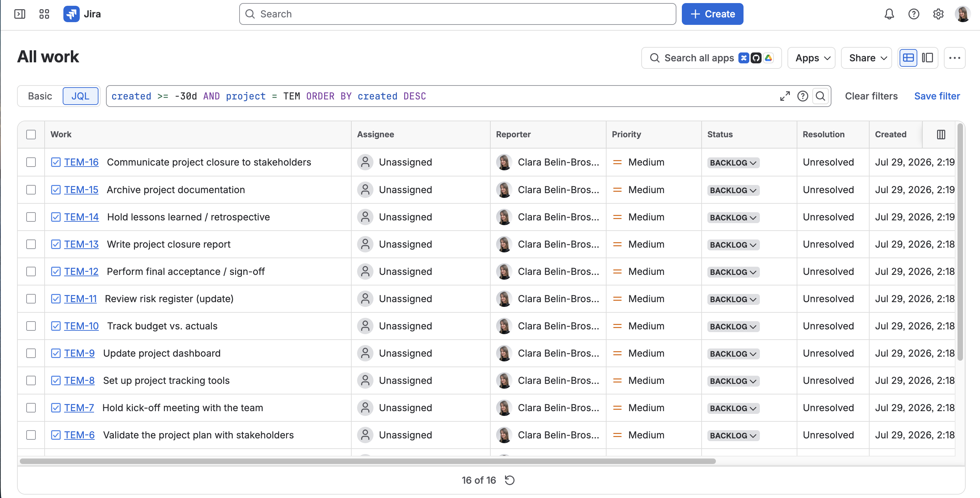Open the user profile avatar

click(963, 14)
